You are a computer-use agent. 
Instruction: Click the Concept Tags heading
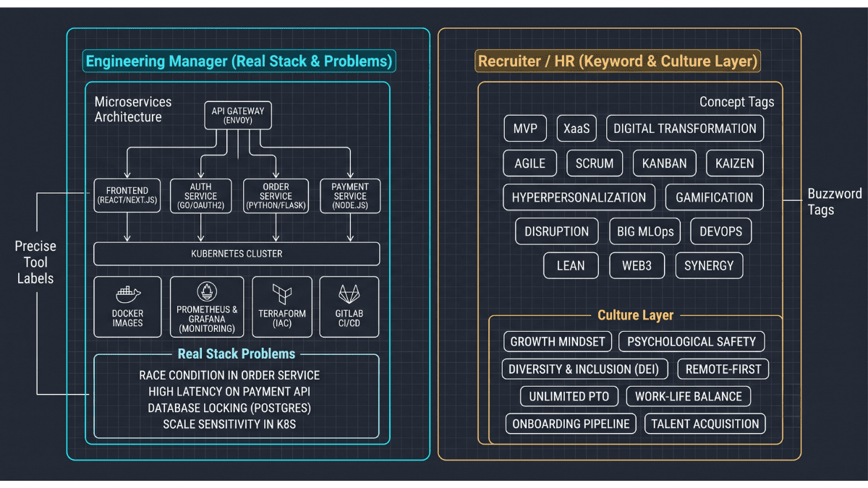(x=736, y=102)
